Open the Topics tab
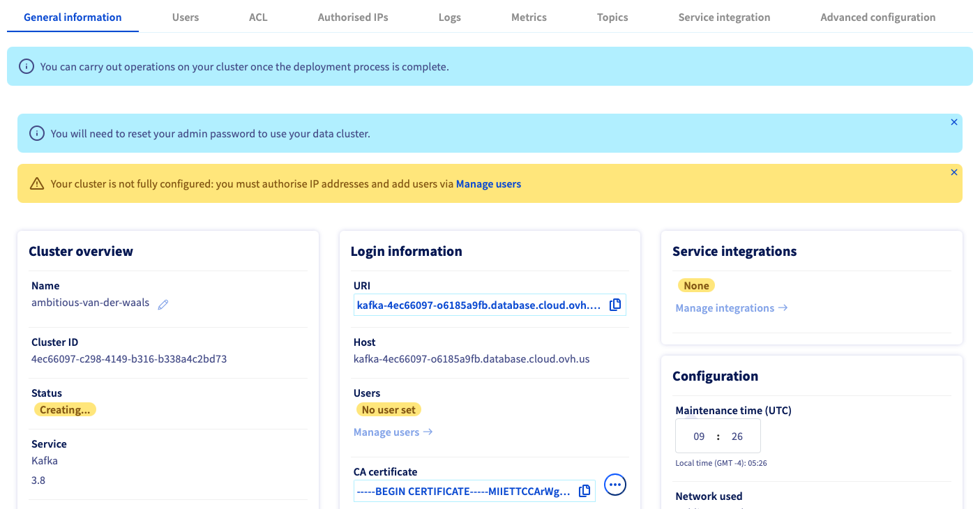 click(x=612, y=17)
